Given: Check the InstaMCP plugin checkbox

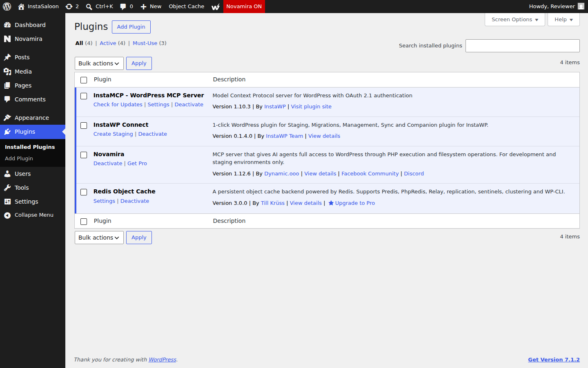Looking at the screenshot, I should pos(84,96).
